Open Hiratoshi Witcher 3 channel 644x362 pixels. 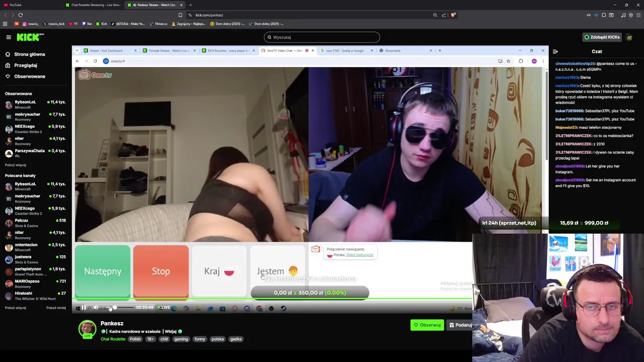(x=35, y=296)
